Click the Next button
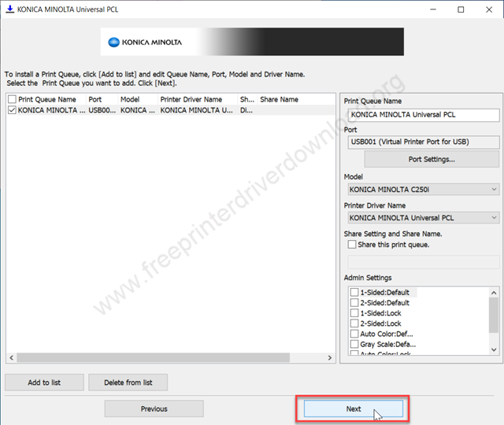This screenshot has height=425, width=504. [x=354, y=408]
